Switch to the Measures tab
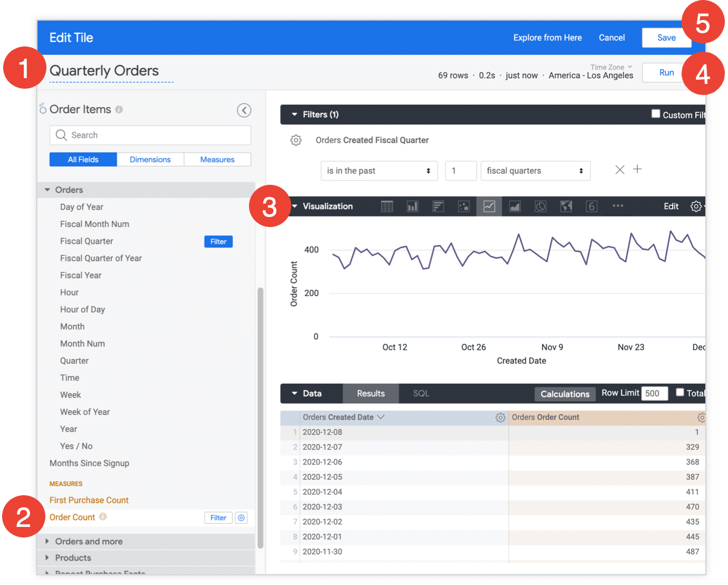The width and height of the screenshot is (728, 585). pos(217,159)
